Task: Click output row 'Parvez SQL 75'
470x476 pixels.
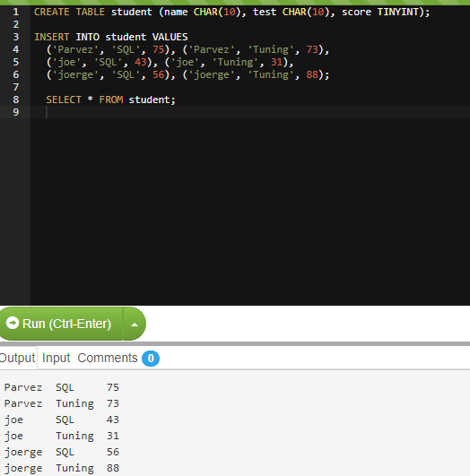Action: tap(62, 387)
